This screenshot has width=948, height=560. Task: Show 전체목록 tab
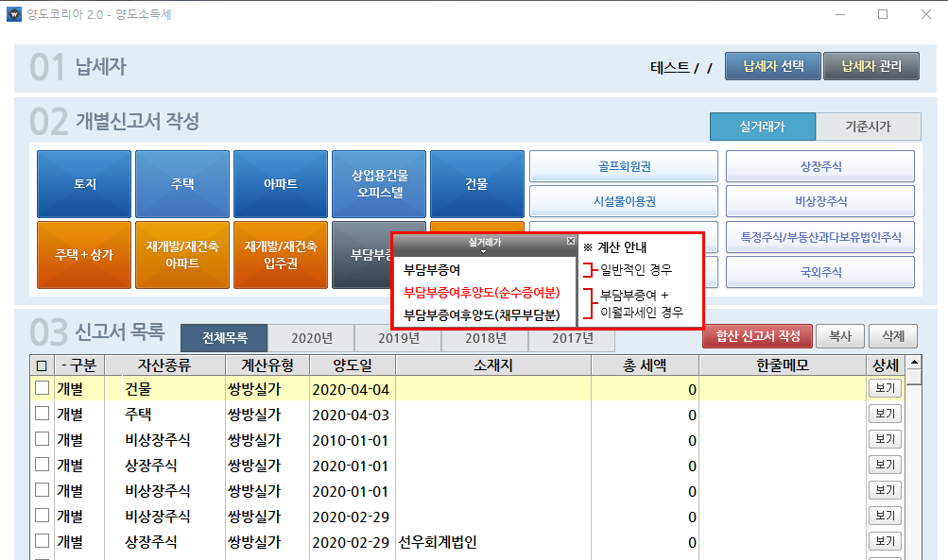click(224, 338)
